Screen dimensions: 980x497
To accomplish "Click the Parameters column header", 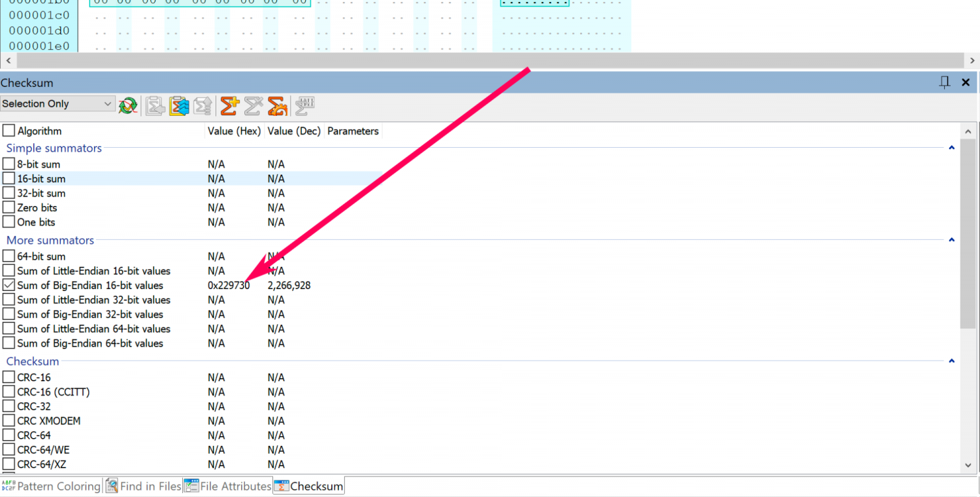I will click(353, 131).
